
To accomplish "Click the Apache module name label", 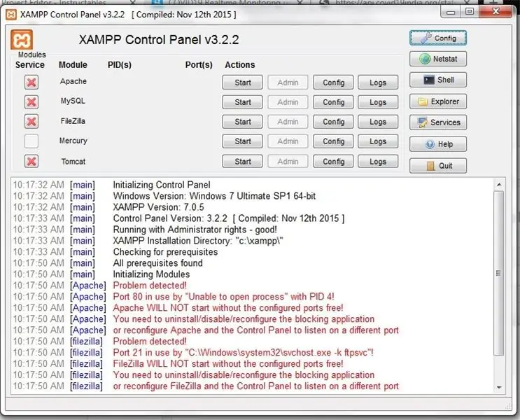I will [x=73, y=81].
